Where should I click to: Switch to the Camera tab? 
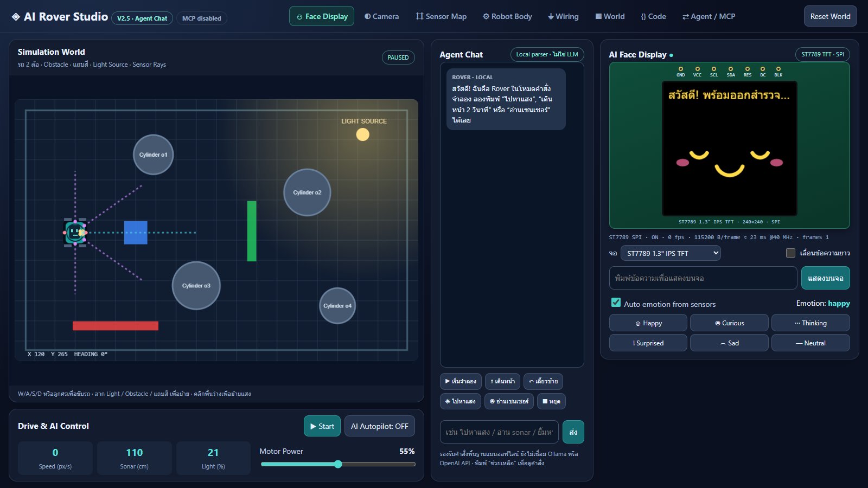coord(381,16)
